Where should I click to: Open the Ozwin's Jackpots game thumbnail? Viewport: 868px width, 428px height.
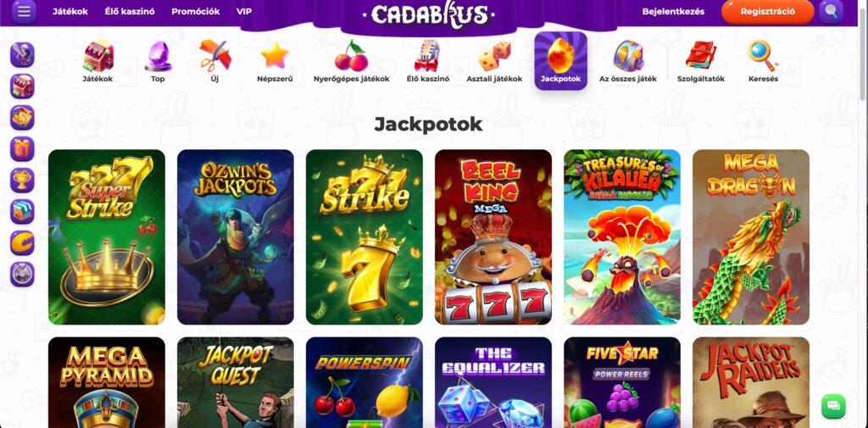tap(236, 237)
